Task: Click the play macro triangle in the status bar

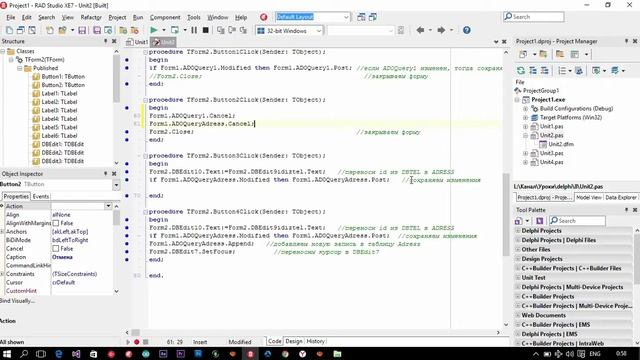Action: (128, 342)
